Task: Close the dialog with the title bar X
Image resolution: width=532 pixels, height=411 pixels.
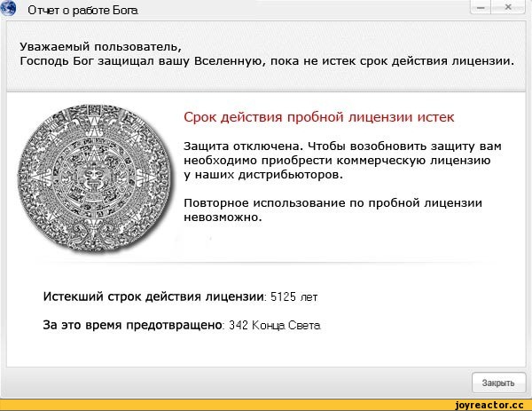Action: click(x=508, y=8)
